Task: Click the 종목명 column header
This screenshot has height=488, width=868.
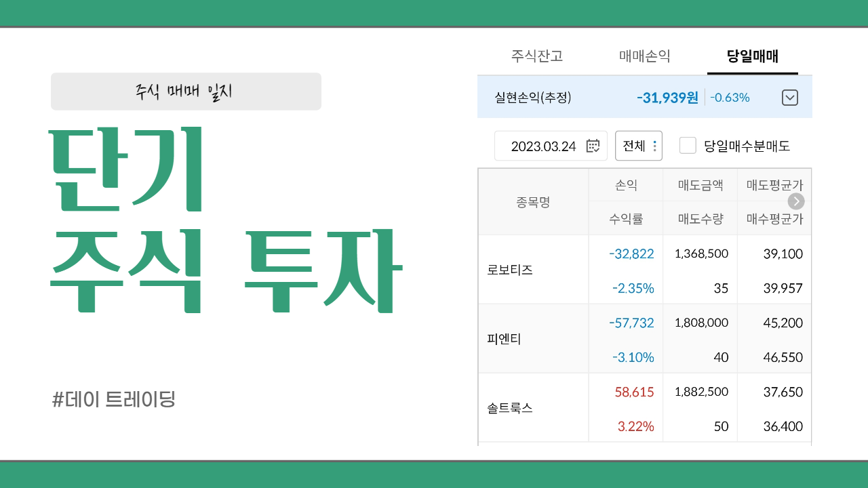Action: (533, 202)
